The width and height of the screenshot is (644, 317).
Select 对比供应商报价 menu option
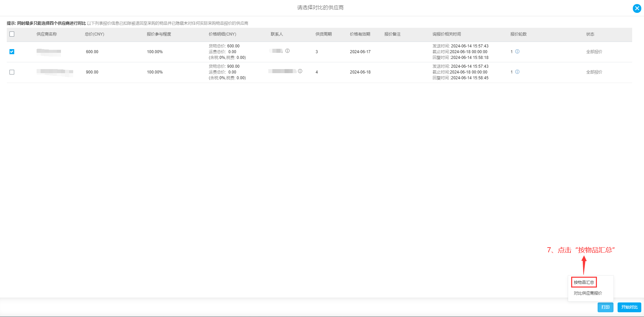pos(588,293)
